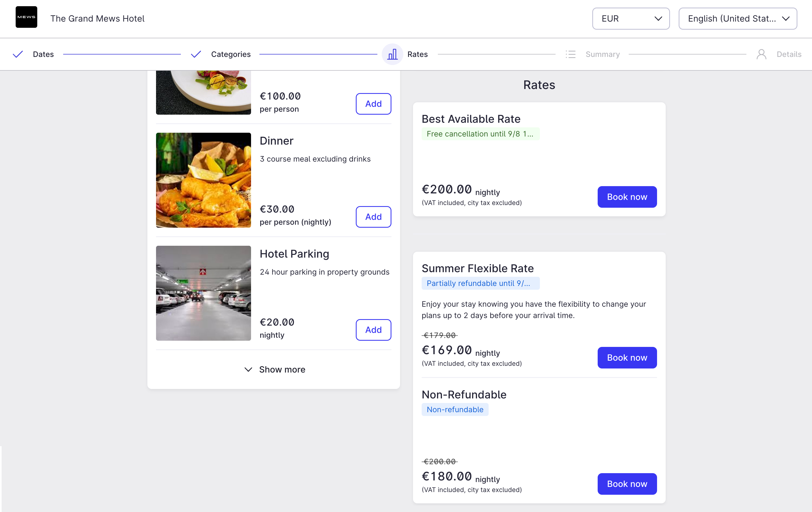Click the Free cancellation policy label
The image size is (812, 512).
[x=480, y=134]
